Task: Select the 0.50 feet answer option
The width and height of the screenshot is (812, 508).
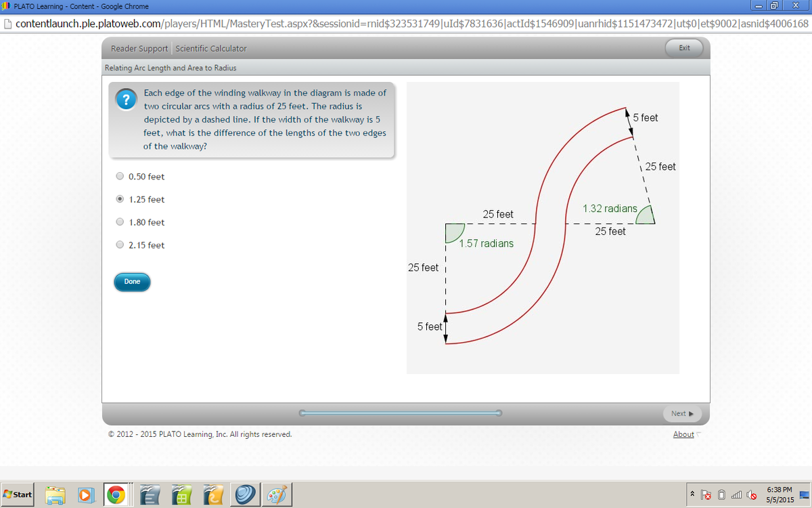Action: pos(120,176)
